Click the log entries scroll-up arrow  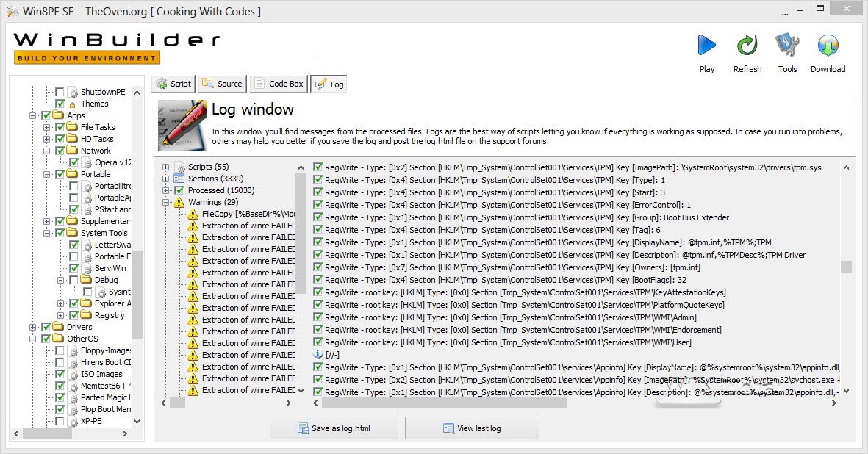point(846,167)
